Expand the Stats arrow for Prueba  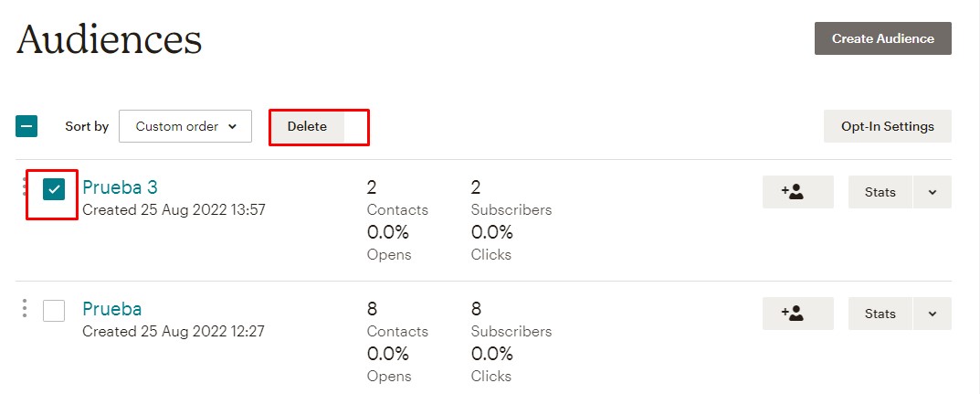tap(933, 314)
